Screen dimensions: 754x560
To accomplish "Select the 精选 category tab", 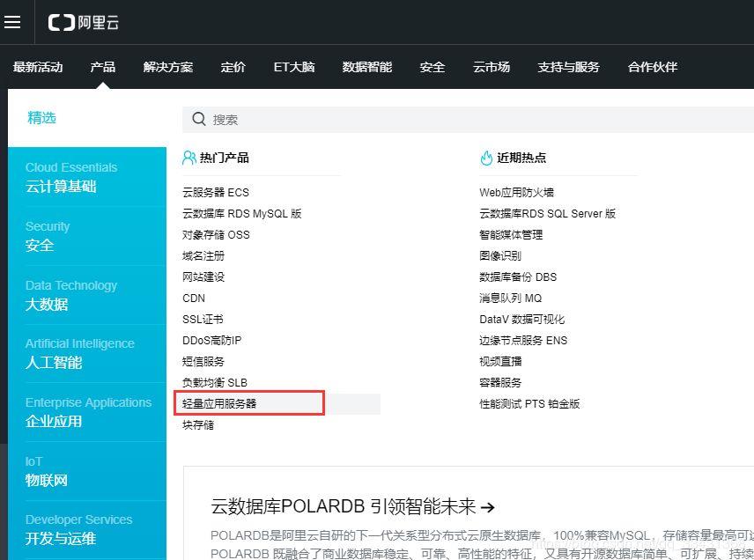I will click(41, 118).
